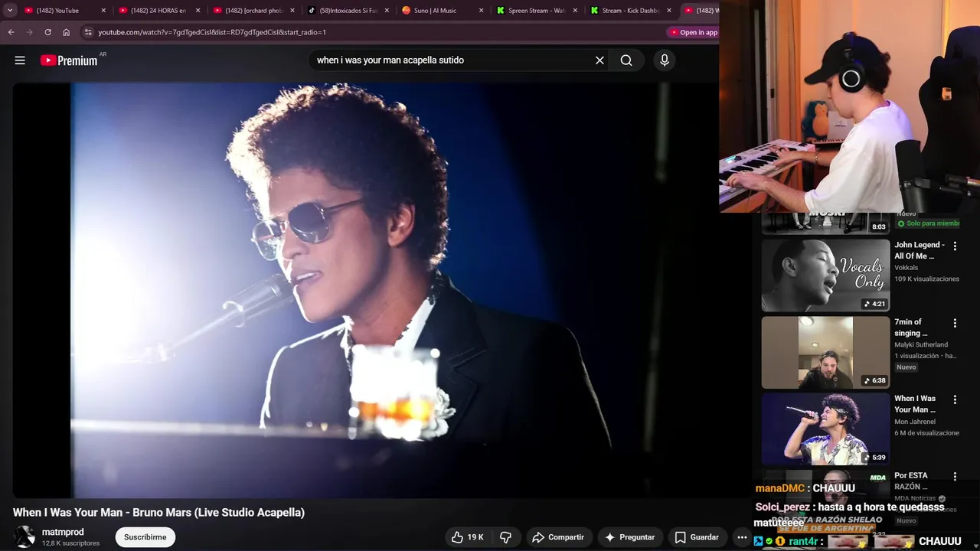Click the 8:03 duration video thumbnail
The image size is (980, 551).
825,223
